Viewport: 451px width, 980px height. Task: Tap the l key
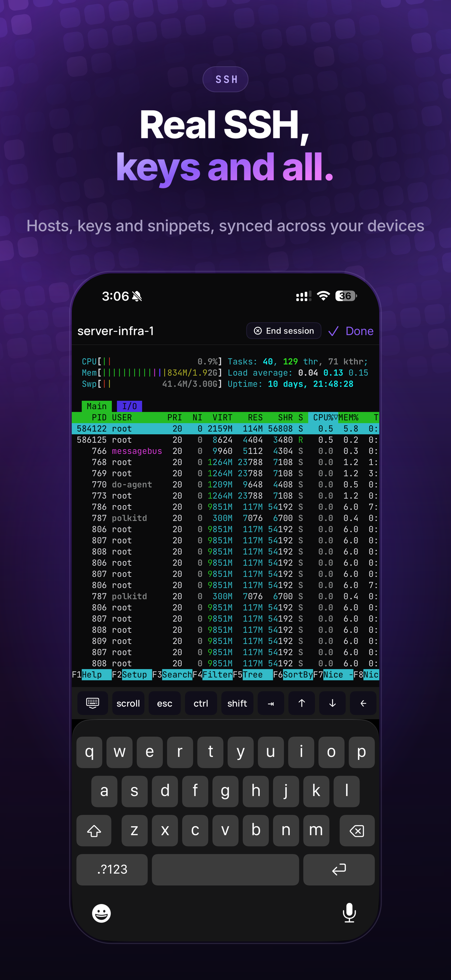[346, 791]
